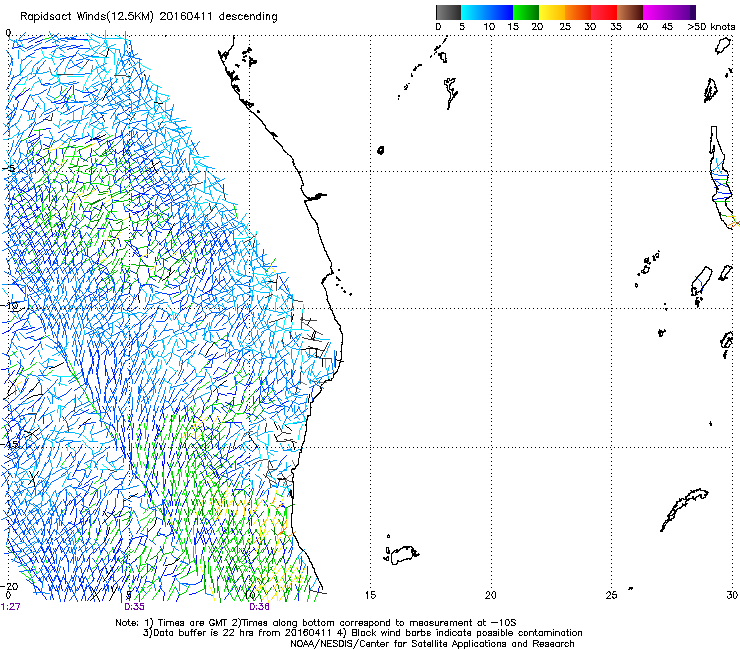
Task: Click the '15' longitude label on bottom axis
Action: 370,595
